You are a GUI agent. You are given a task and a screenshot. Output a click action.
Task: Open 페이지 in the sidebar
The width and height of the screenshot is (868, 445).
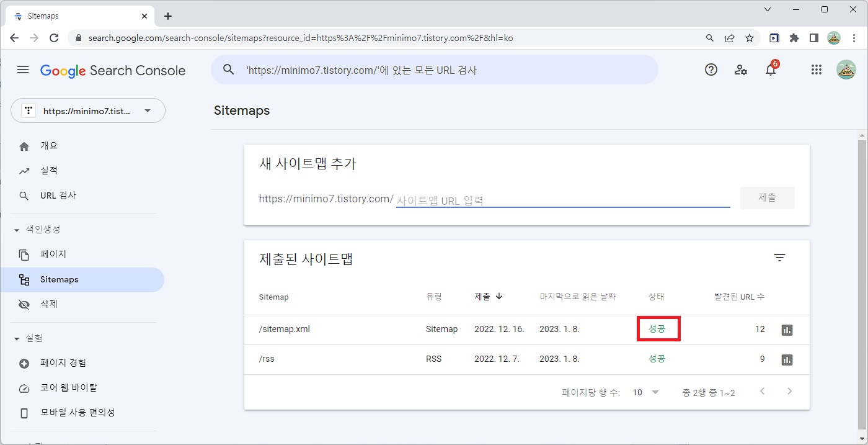(82, 254)
